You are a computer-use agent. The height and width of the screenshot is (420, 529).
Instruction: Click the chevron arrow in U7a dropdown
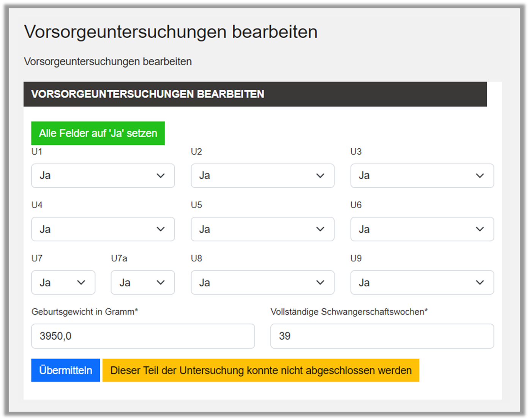click(161, 283)
